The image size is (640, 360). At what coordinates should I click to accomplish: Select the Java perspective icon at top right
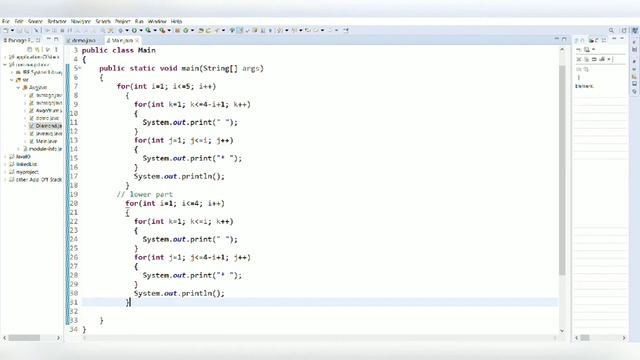pyautogui.click(x=635, y=30)
